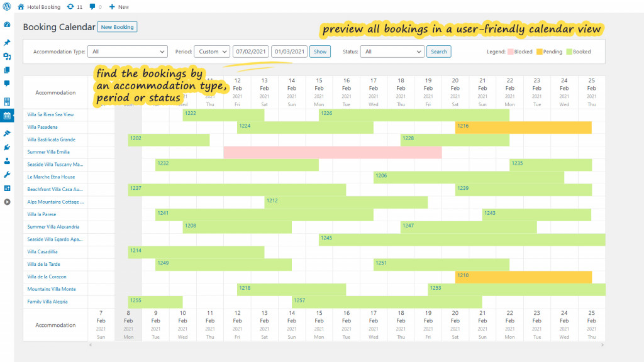
Task: Click the plug-shaped Plugins icon in the sidebar
Action: [x=8, y=146]
